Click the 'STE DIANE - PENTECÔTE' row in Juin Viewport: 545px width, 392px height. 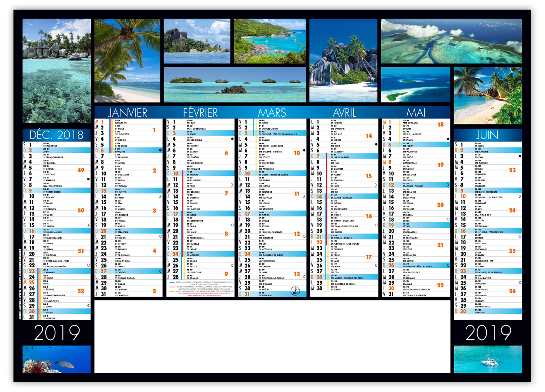coord(488,190)
